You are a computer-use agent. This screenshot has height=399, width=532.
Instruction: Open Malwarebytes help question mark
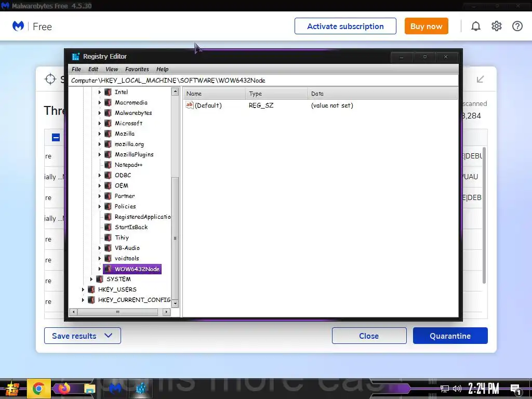[x=517, y=26]
